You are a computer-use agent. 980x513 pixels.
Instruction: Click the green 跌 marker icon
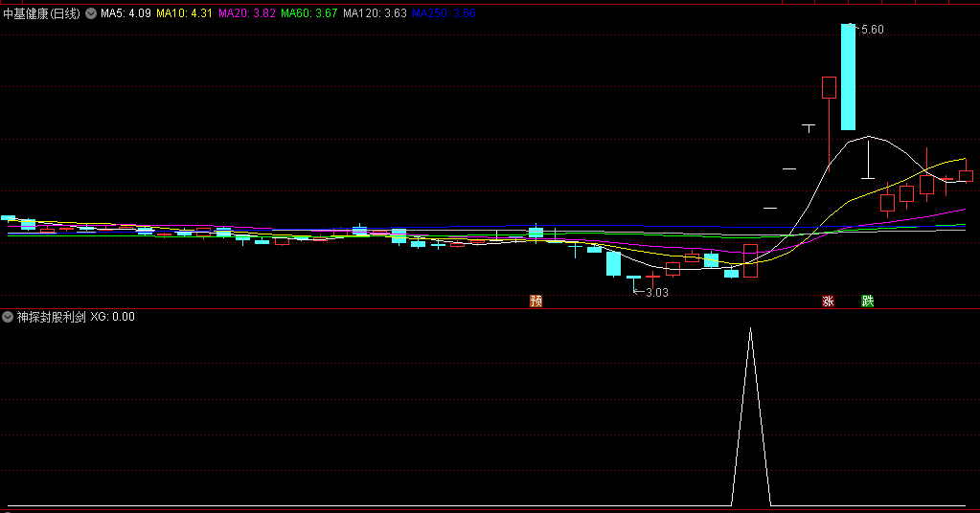pos(868,301)
